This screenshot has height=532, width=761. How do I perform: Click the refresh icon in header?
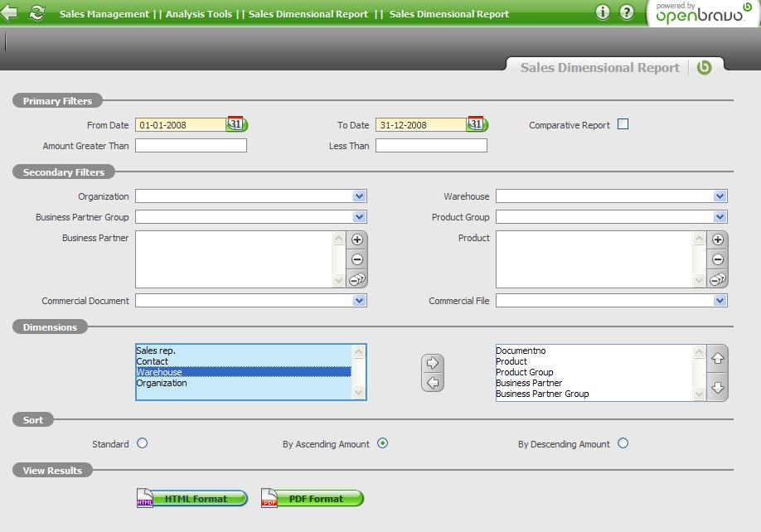tap(36, 12)
